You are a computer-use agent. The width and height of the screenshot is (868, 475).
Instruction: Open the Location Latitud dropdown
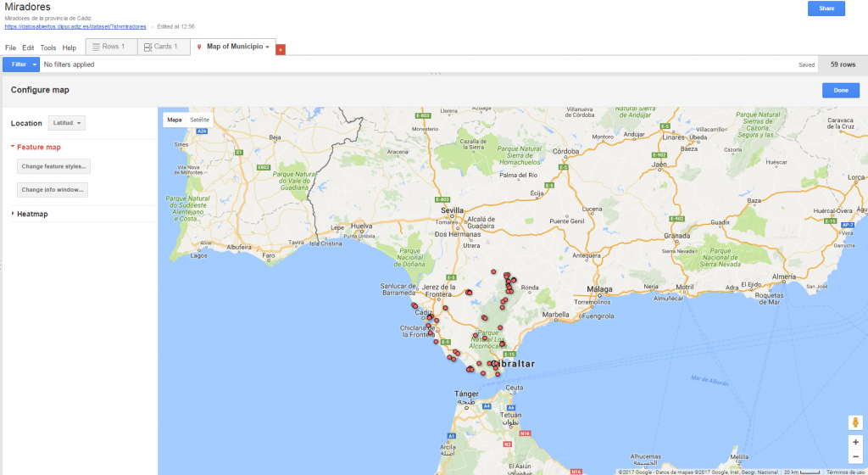66,123
